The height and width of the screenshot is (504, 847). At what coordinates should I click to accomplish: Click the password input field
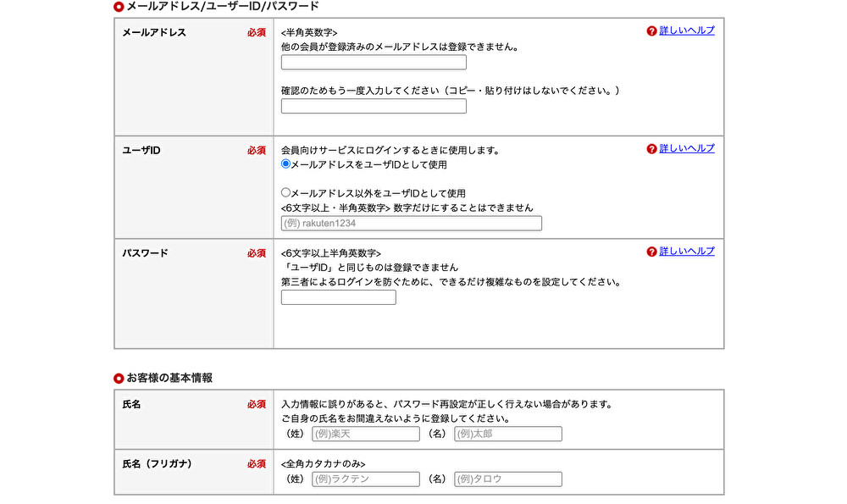[x=339, y=297]
